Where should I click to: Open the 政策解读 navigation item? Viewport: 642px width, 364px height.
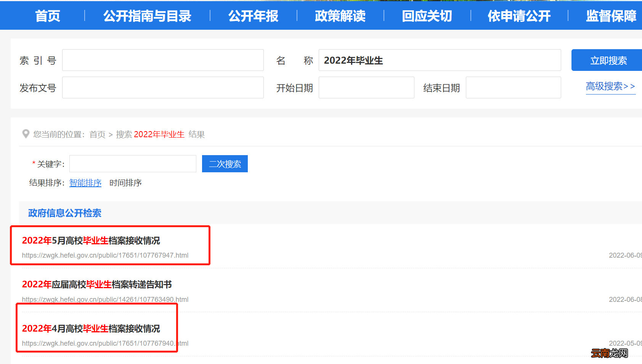pyautogui.click(x=340, y=16)
